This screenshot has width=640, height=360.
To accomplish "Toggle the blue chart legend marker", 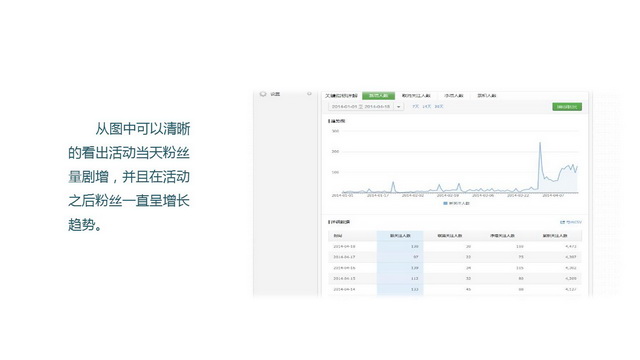I will (x=445, y=203).
